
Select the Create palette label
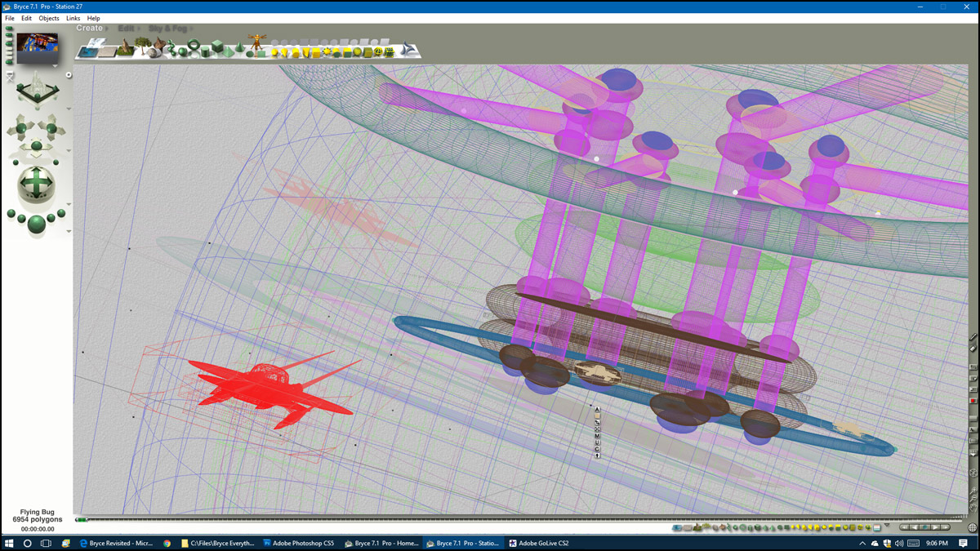point(90,29)
